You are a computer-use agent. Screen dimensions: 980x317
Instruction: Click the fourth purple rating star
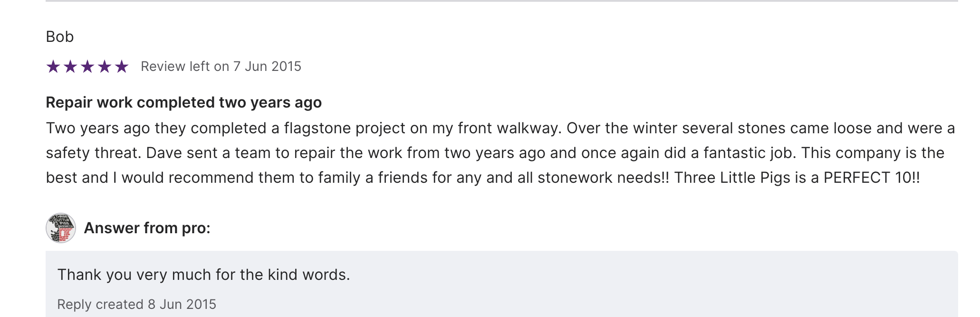coord(105,67)
